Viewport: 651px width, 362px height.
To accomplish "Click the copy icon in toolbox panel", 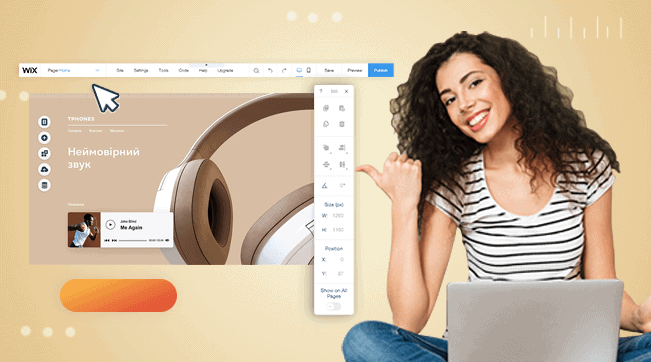I will pyautogui.click(x=326, y=108).
